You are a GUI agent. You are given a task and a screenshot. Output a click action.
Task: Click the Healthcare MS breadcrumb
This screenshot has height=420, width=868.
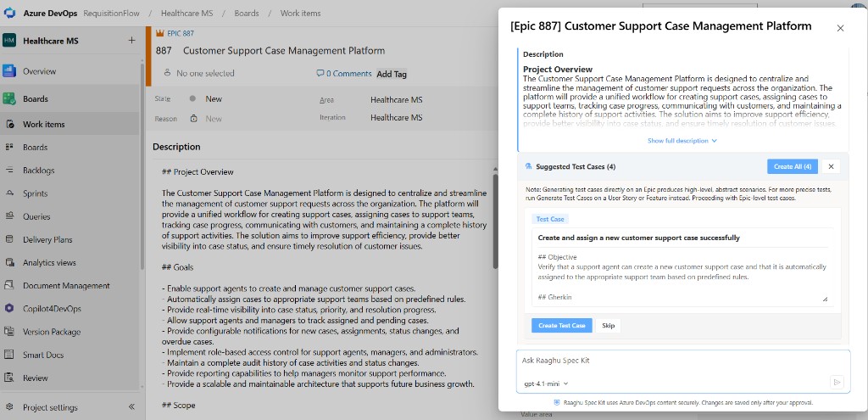[x=187, y=14]
